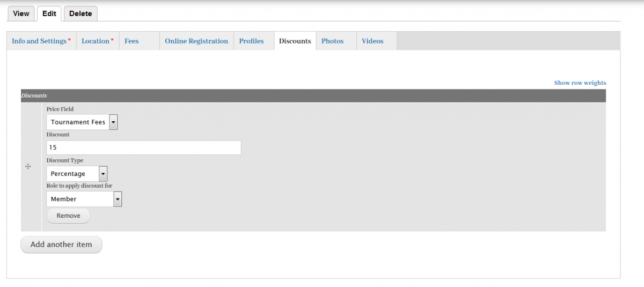Open the Location tab
The image size is (644, 287).
click(x=97, y=41)
